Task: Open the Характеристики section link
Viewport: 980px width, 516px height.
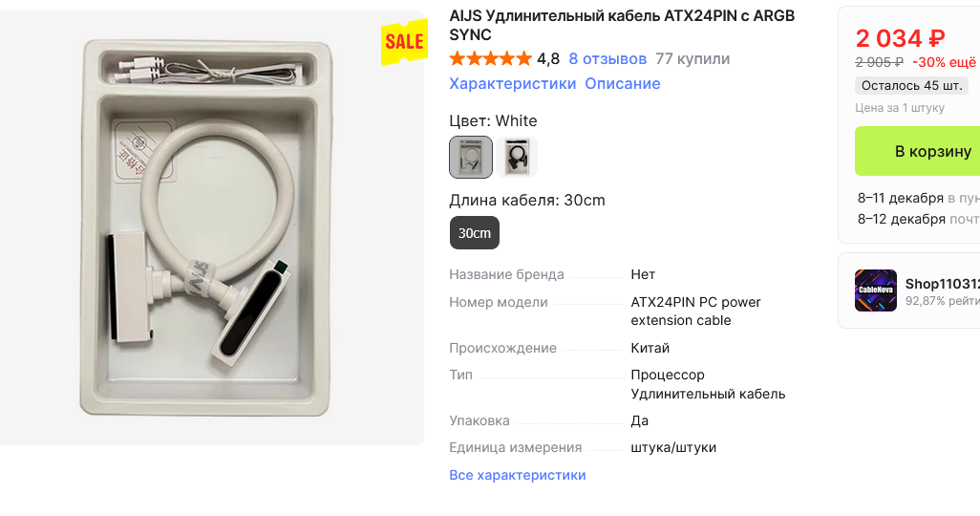Action: [513, 84]
